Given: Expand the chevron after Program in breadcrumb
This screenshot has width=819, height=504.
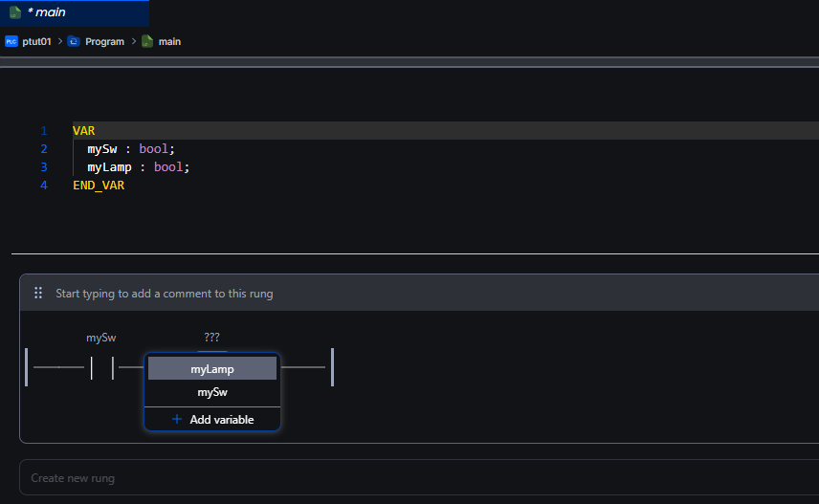Looking at the screenshot, I should click(133, 42).
